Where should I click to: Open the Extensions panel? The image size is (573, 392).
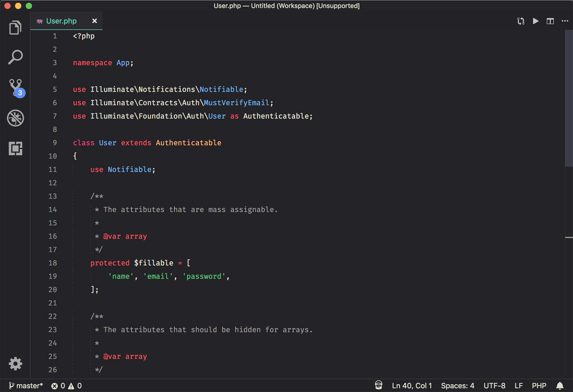[15, 148]
